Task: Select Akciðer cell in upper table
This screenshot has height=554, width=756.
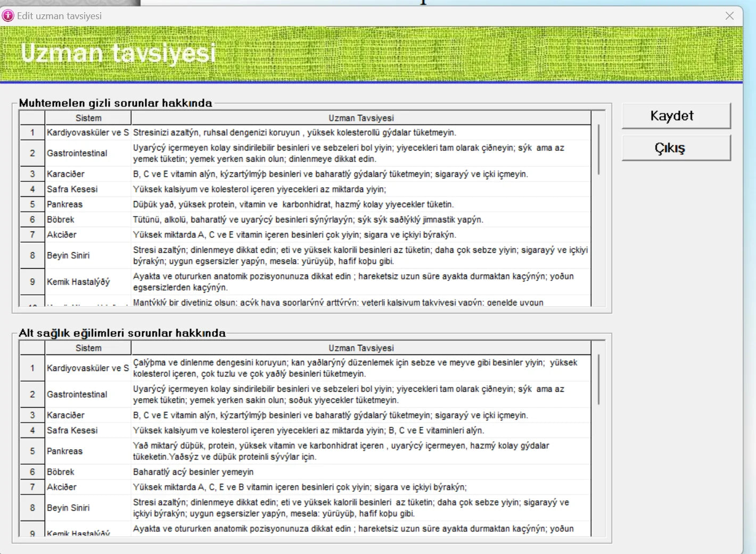Action: 88,235
